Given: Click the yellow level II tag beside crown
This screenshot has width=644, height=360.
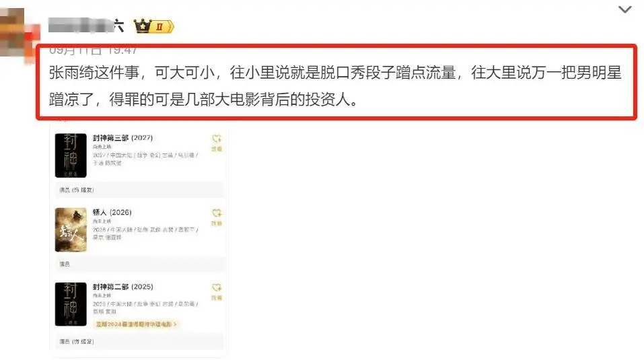Looking at the screenshot, I should [163, 27].
